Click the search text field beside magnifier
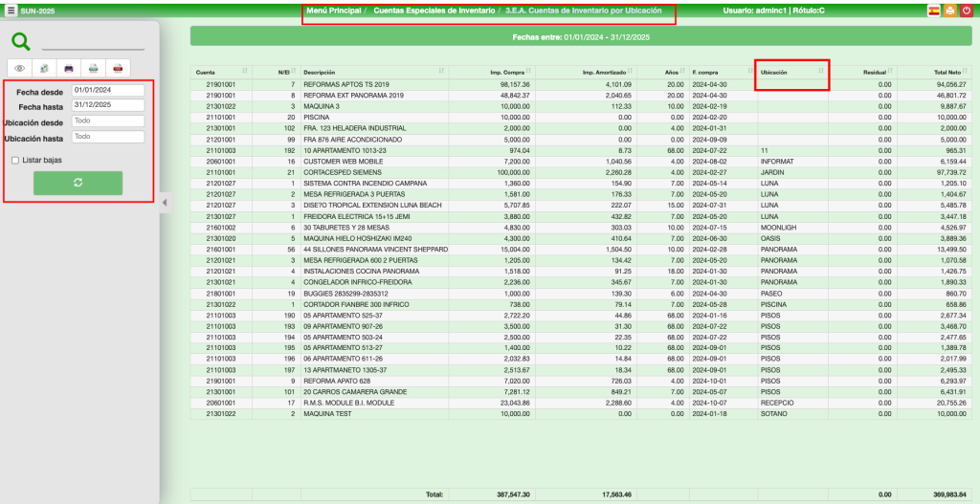Viewport: 980px width, 504px height. 93,44
